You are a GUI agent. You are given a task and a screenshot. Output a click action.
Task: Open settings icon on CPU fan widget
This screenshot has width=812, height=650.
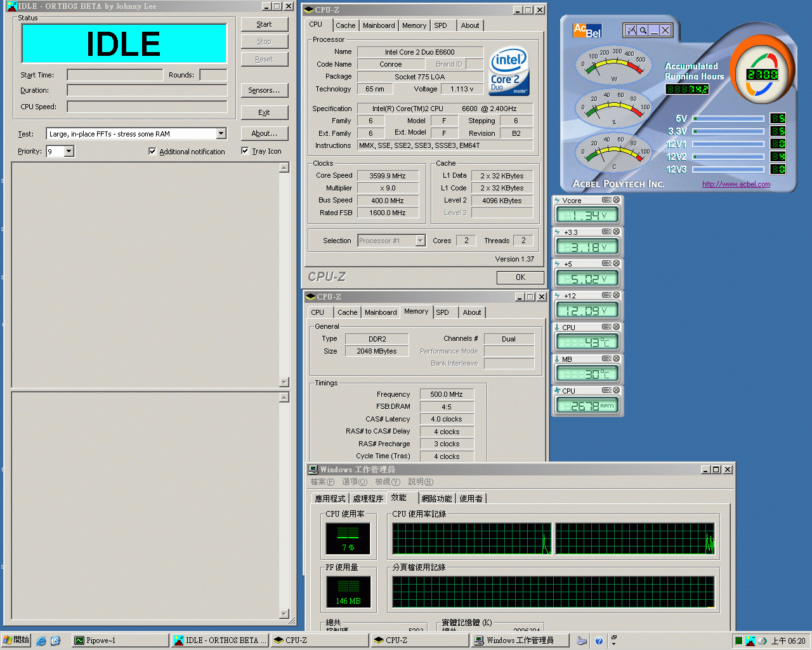606,390
